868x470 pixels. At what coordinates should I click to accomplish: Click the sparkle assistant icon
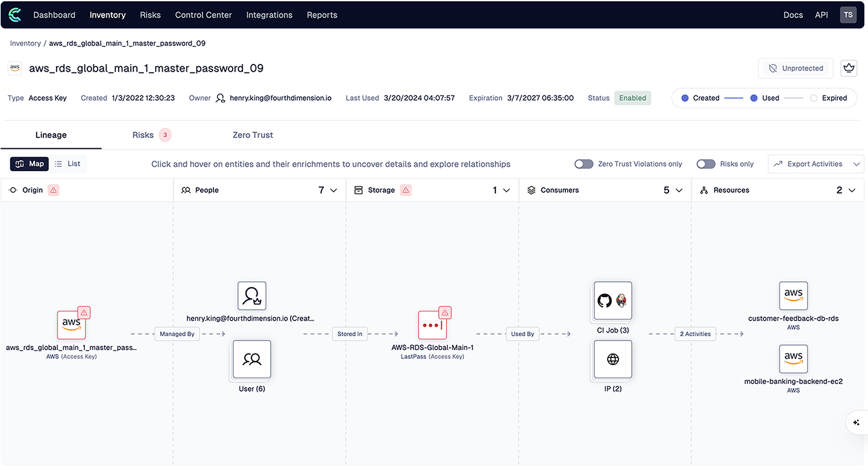857,423
